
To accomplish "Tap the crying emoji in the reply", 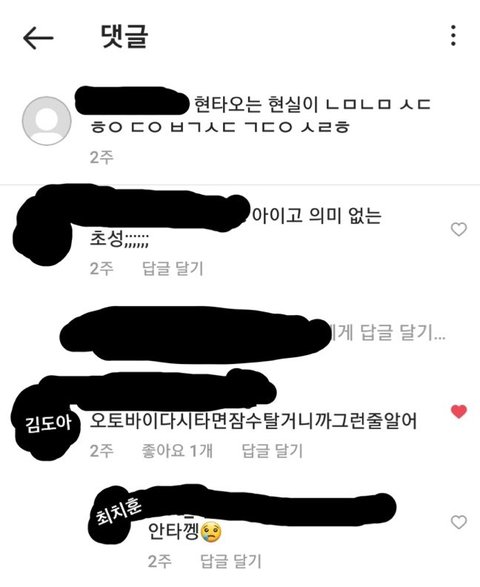I will [211, 532].
